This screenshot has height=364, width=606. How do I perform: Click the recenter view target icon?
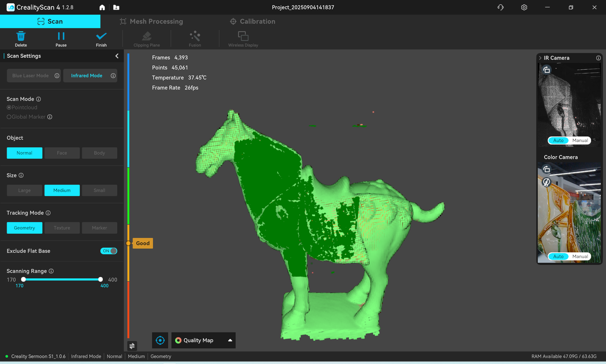(x=160, y=340)
